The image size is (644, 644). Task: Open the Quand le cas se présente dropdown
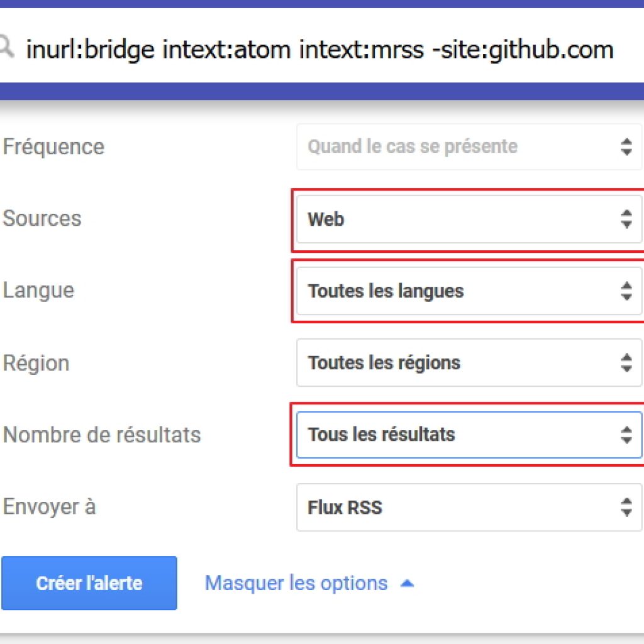pyautogui.click(x=469, y=147)
